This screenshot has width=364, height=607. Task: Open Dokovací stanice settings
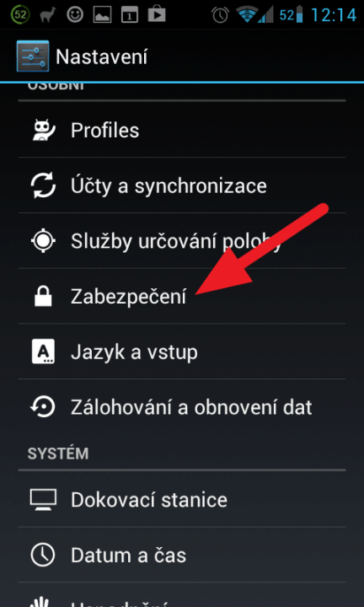coord(182,499)
